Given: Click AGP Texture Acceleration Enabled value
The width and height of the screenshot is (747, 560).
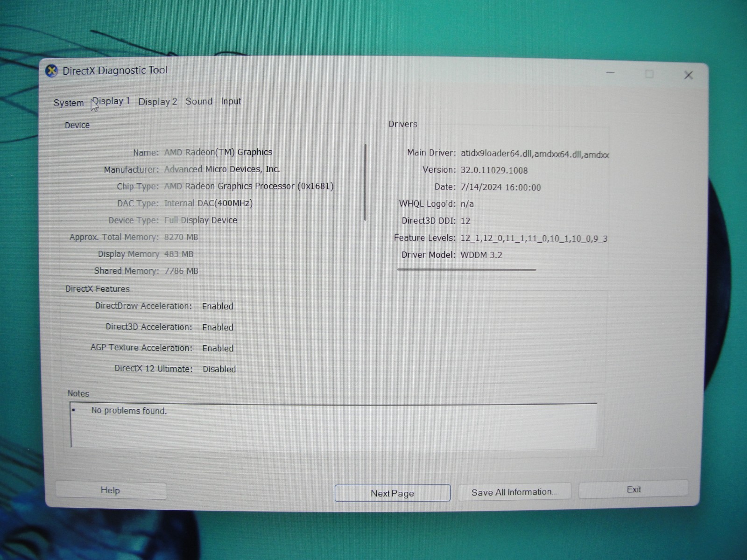Looking at the screenshot, I should point(218,349).
